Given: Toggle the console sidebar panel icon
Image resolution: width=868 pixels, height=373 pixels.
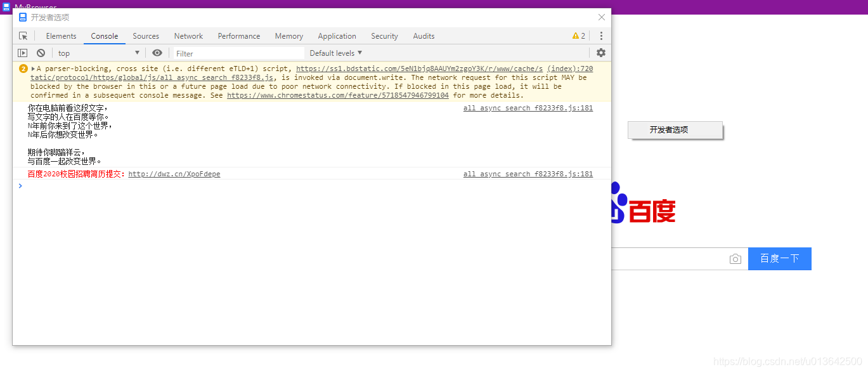Looking at the screenshot, I should click(23, 53).
